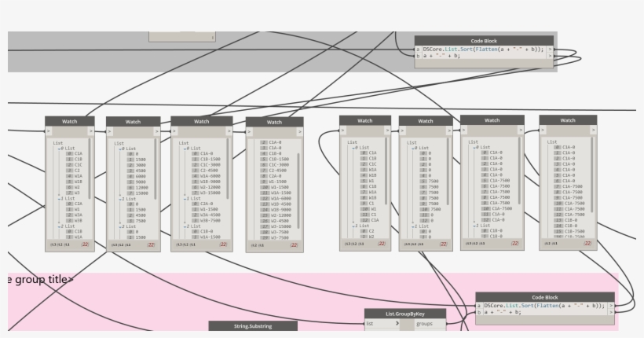
Task: Click 'groups' output port of List.GroupByKey
Action: [x=430, y=324]
